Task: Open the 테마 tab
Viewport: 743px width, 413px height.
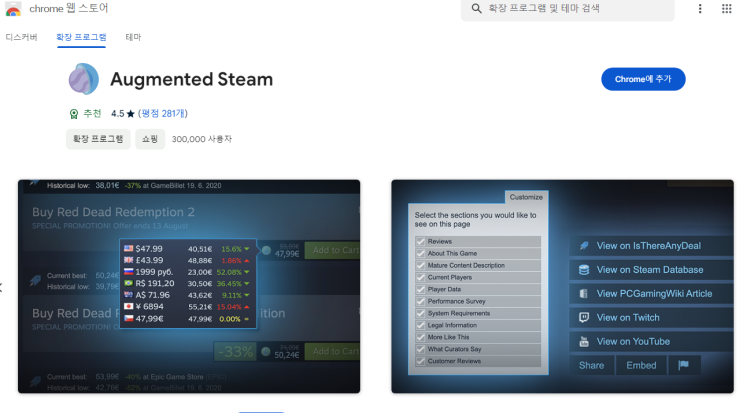Action: [133, 37]
